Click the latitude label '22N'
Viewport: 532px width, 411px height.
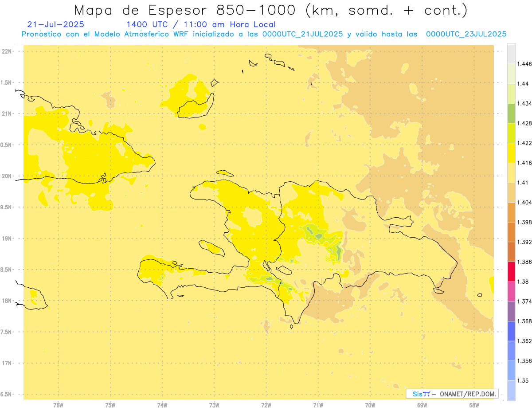tap(7, 51)
